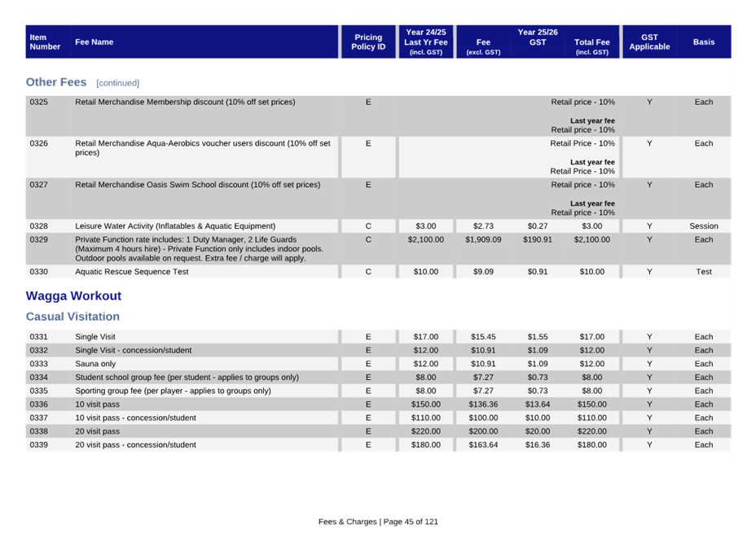756x534 pixels.
Task: Click 'Sporting group fee' fee name
Action: [173, 391]
